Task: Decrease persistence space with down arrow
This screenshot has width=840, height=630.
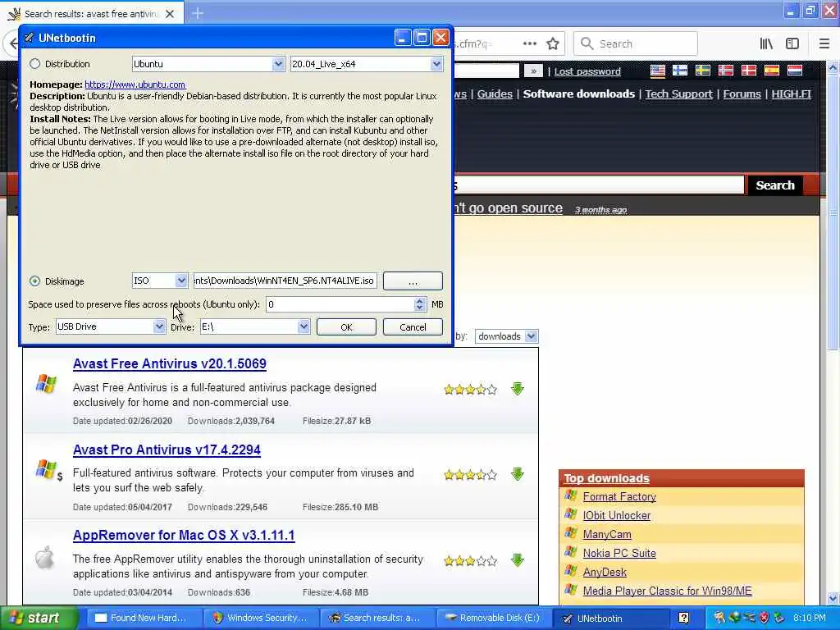Action: 419,308
